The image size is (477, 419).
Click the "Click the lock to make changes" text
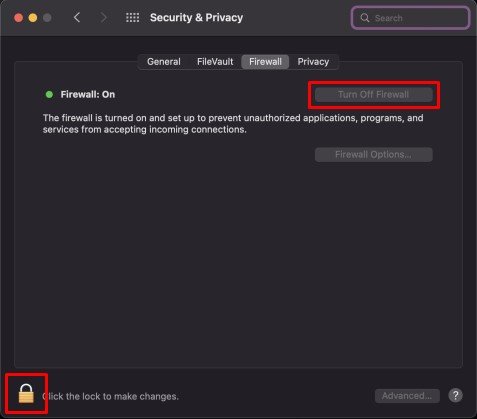click(110, 396)
